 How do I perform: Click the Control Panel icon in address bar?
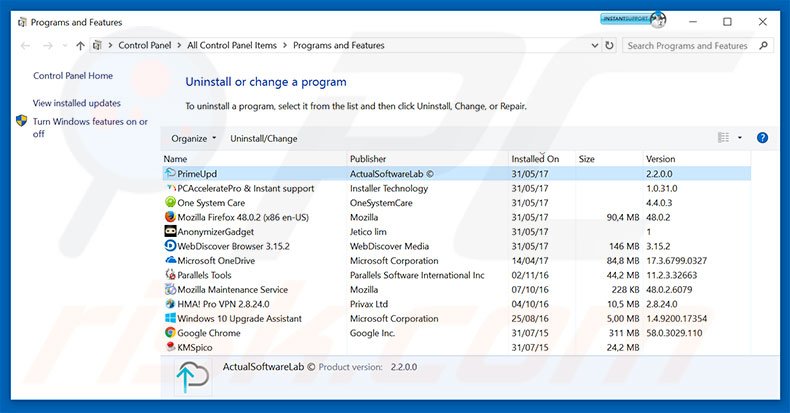(97, 45)
